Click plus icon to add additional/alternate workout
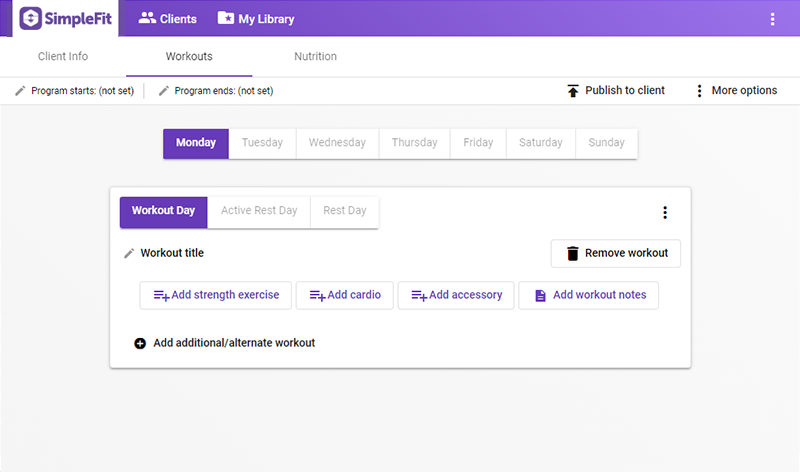800x472 pixels. pos(140,343)
